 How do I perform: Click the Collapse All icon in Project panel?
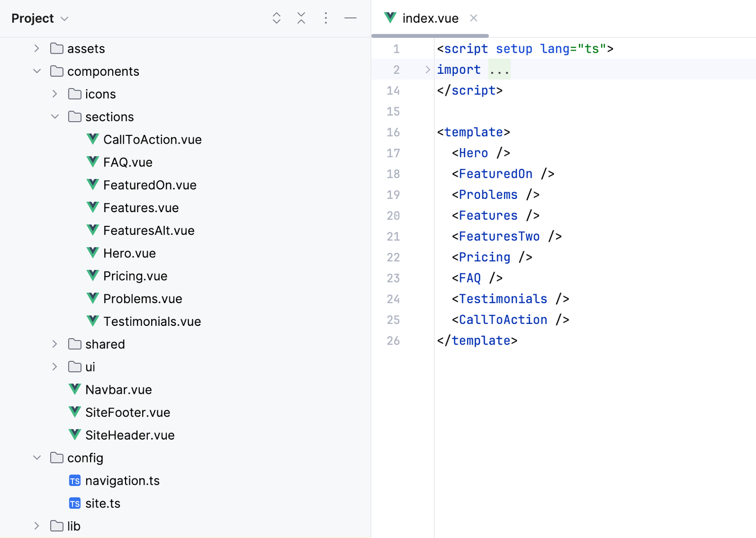pyautogui.click(x=301, y=18)
